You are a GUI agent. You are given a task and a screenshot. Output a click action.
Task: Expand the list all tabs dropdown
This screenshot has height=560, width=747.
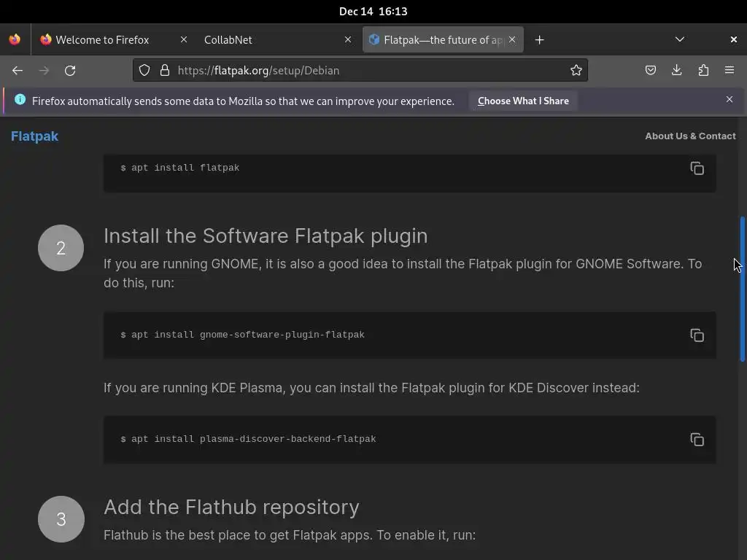(x=679, y=39)
